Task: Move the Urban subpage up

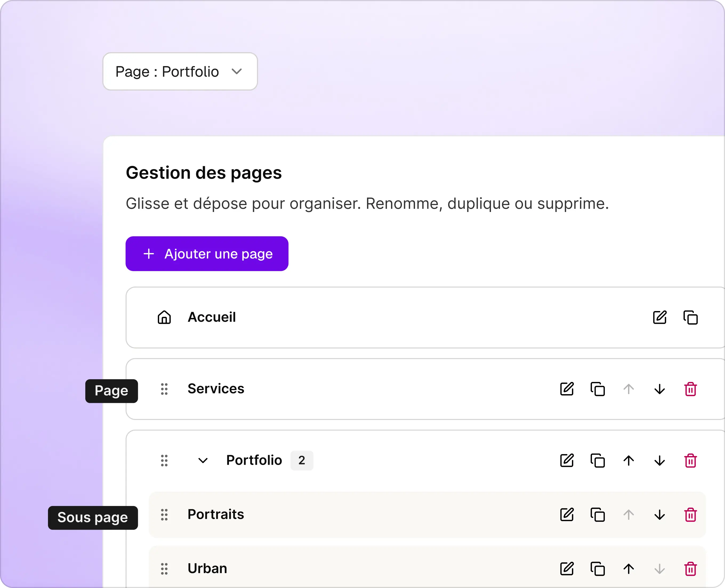Action: click(629, 569)
